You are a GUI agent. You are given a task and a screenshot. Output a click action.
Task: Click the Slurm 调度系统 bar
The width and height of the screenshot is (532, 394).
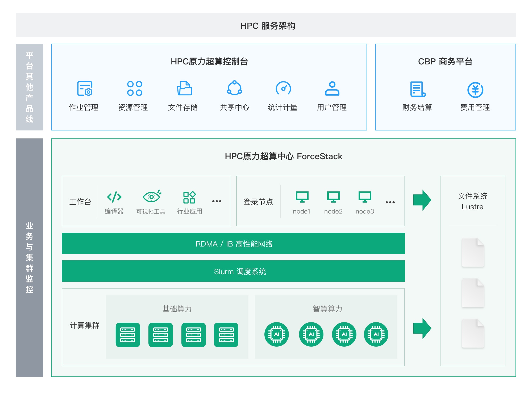coord(233,271)
